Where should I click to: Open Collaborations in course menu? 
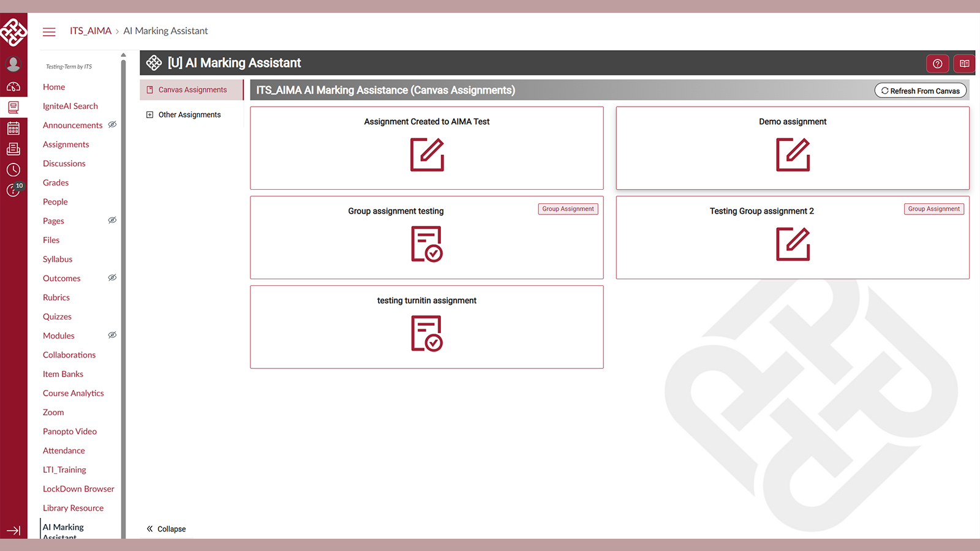coord(69,355)
